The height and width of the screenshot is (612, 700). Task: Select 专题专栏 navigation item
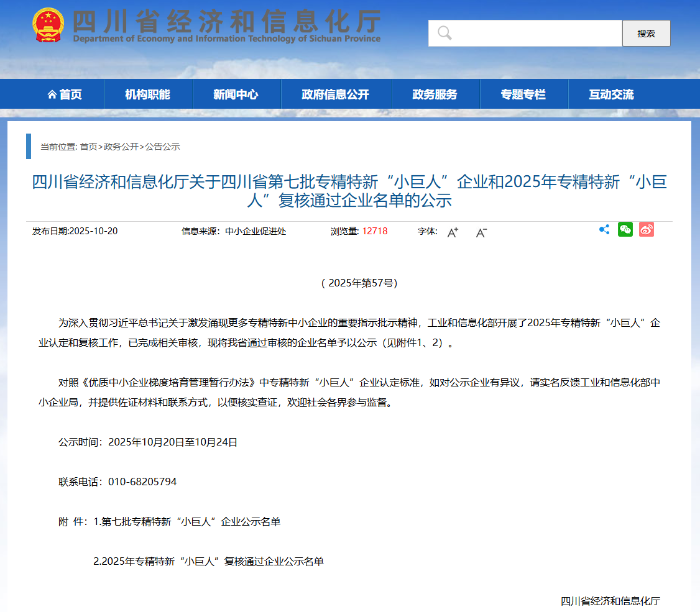tap(523, 94)
